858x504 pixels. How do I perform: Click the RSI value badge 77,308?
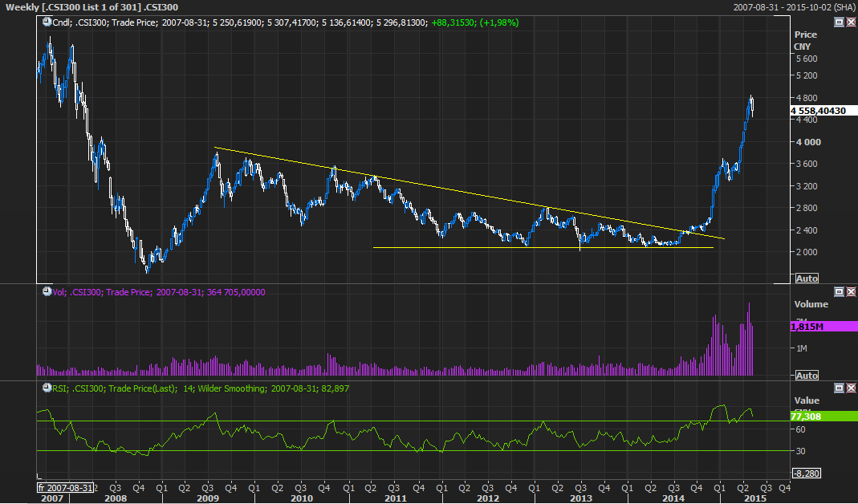coord(823,417)
